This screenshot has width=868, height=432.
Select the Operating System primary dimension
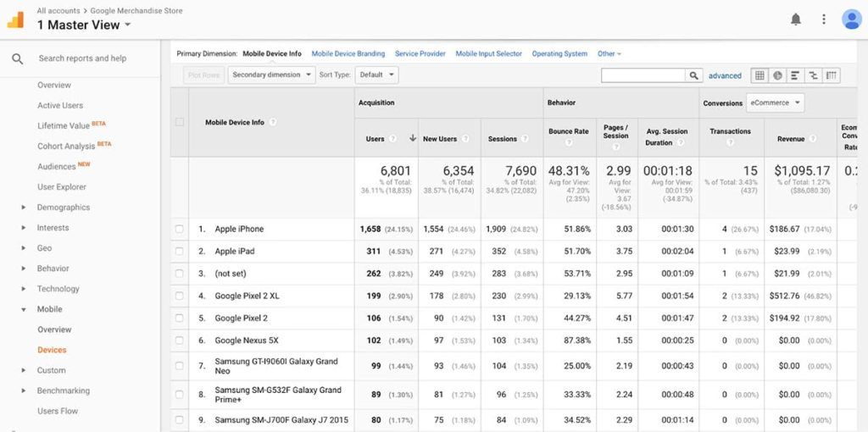coord(559,53)
